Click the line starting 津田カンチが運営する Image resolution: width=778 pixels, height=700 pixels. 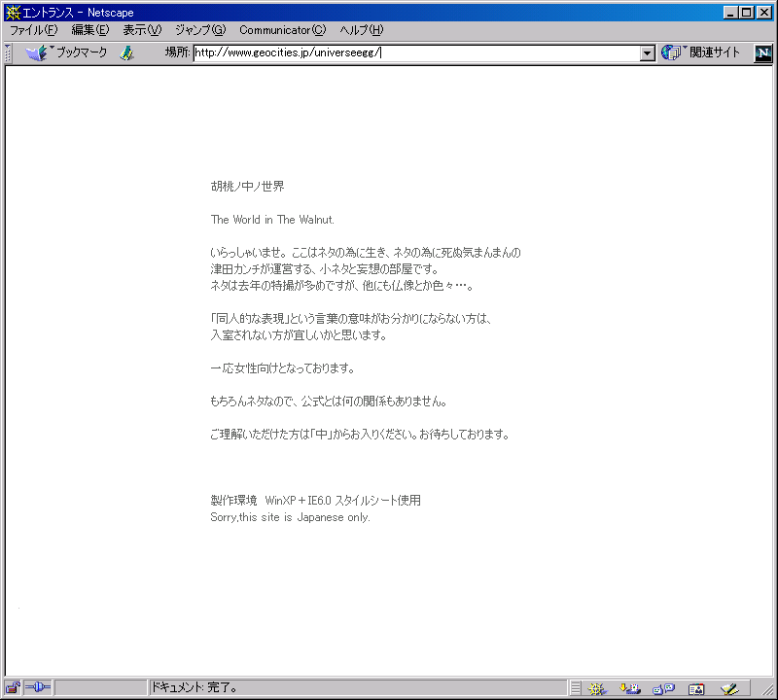(325, 269)
